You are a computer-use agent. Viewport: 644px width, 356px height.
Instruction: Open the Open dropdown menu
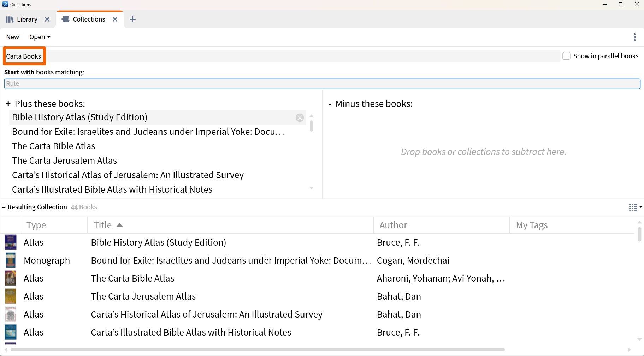coord(40,37)
